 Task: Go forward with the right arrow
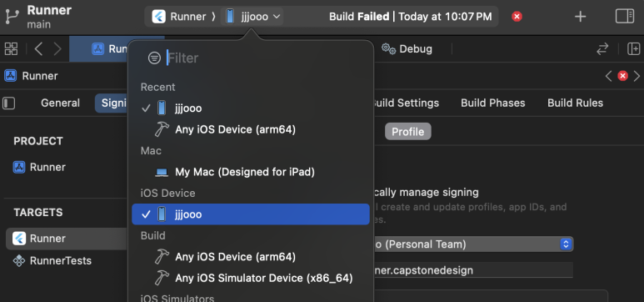(57, 49)
